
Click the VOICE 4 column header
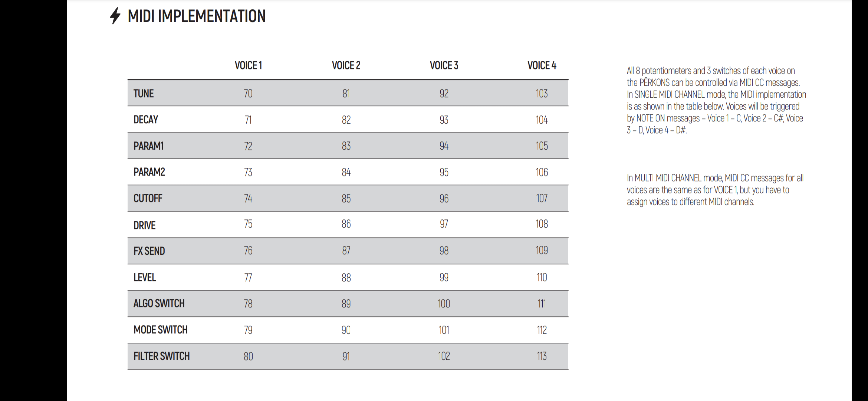tap(542, 65)
